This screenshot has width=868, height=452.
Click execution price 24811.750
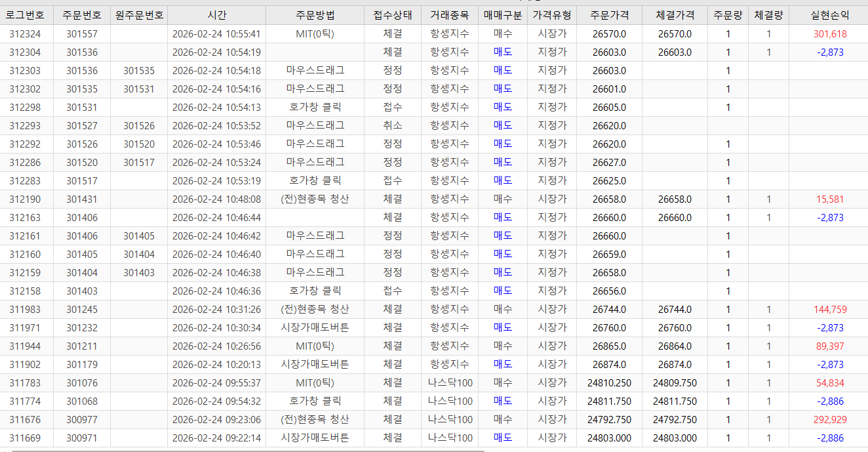[675, 401]
